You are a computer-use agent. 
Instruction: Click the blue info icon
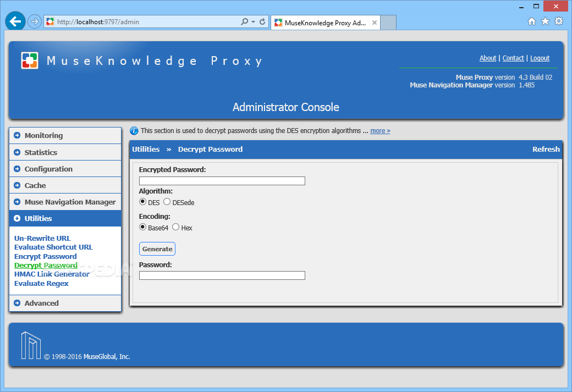(134, 130)
